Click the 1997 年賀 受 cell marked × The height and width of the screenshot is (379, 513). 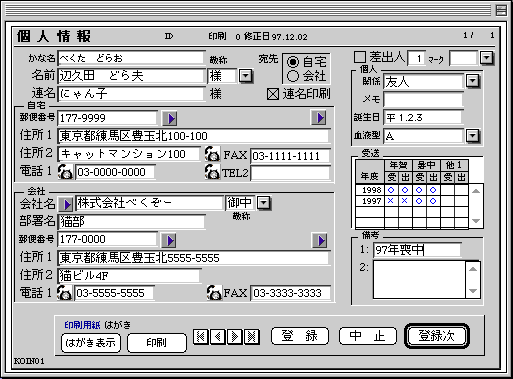[391, 201]
